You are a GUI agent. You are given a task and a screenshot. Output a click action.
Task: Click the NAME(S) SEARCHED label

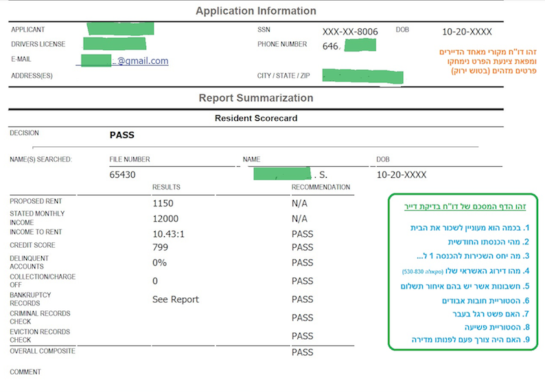point(40,159)
